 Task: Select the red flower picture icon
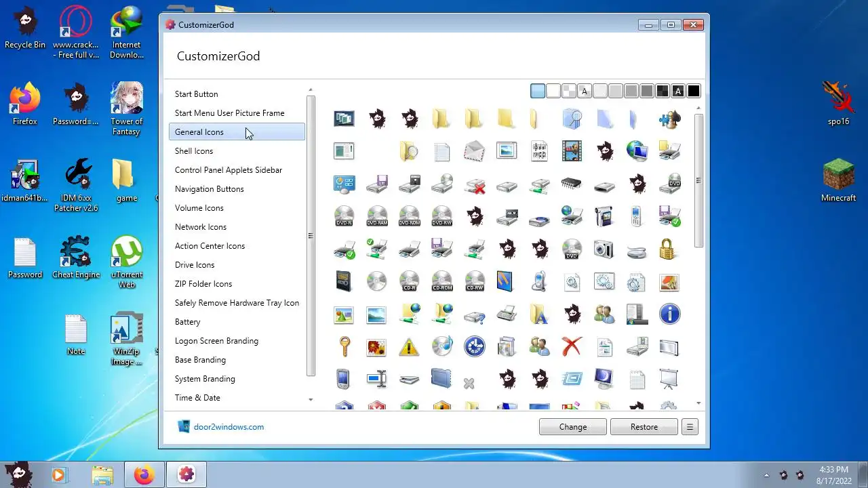pos(376,346)
